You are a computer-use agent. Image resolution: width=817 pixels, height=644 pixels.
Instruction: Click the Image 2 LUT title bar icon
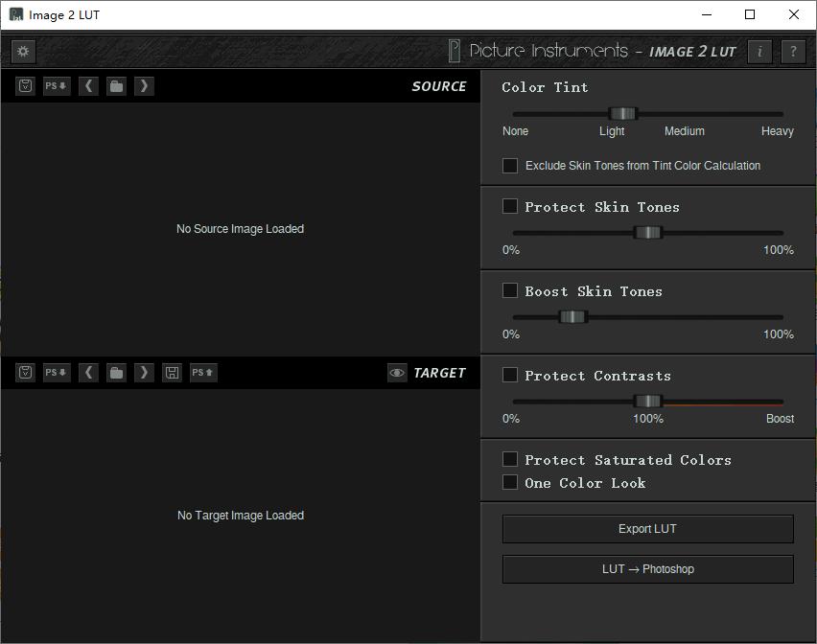16,14
